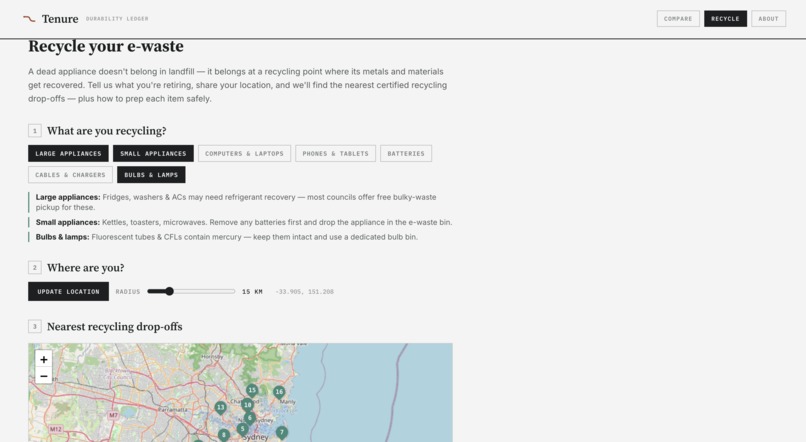Select map marker number 15
Viewport: 806px width, 442px height.
252,391
